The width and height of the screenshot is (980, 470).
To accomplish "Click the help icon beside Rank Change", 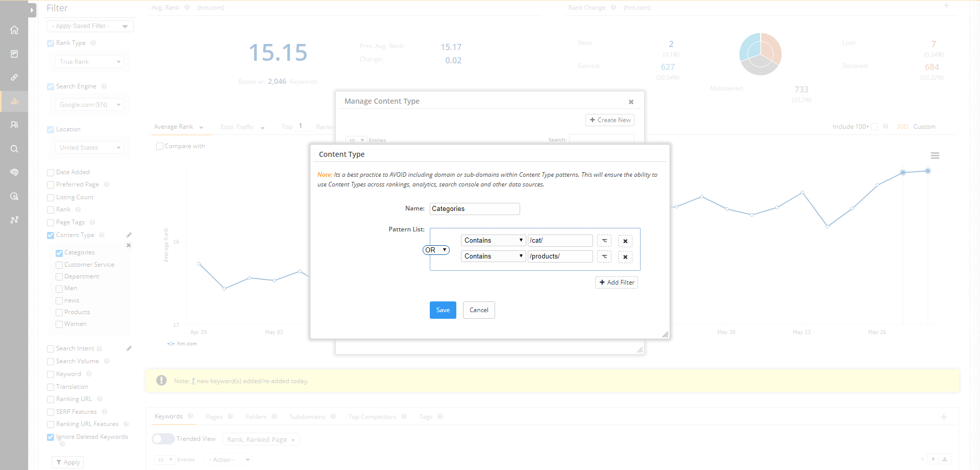I will [x=614, y=8].
